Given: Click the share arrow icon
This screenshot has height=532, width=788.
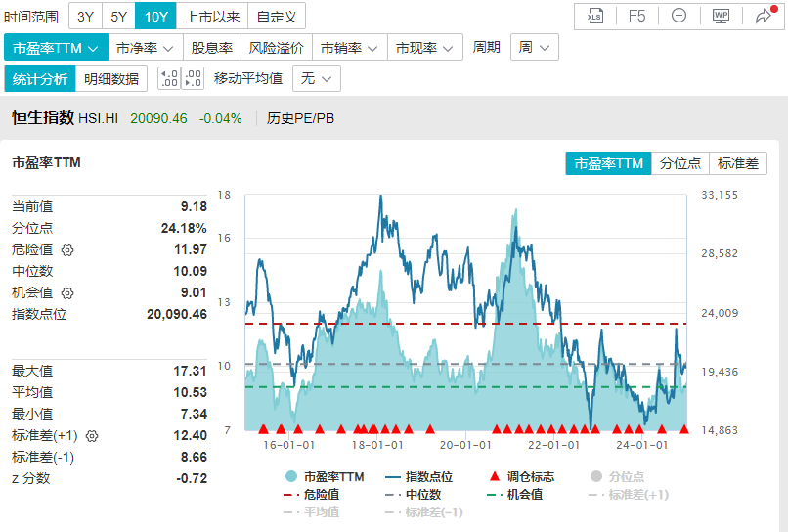Looking at the screenshot, I should (x=764, y=16).
